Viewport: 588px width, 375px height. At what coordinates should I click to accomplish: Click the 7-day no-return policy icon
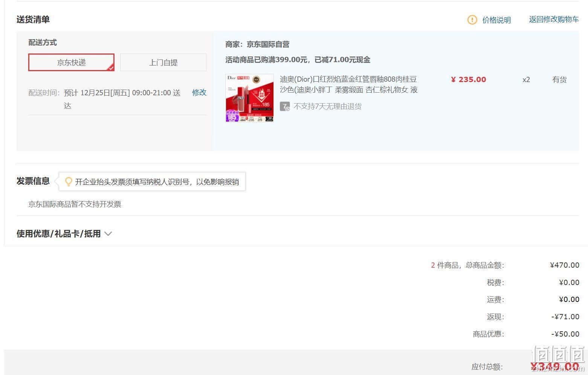pyautogui.click(x=285, y=106)
